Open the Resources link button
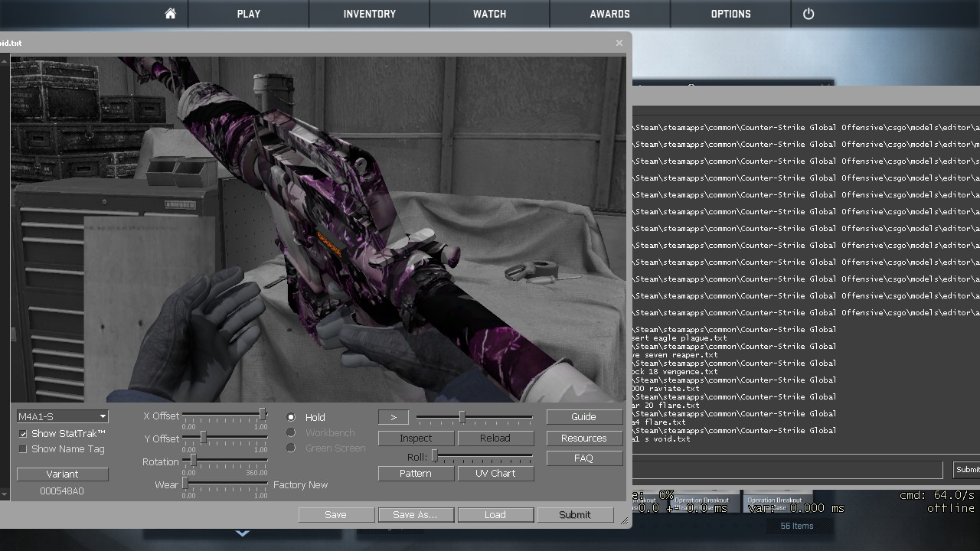Viewport: 980px width, 551px height. pos(583,439)
